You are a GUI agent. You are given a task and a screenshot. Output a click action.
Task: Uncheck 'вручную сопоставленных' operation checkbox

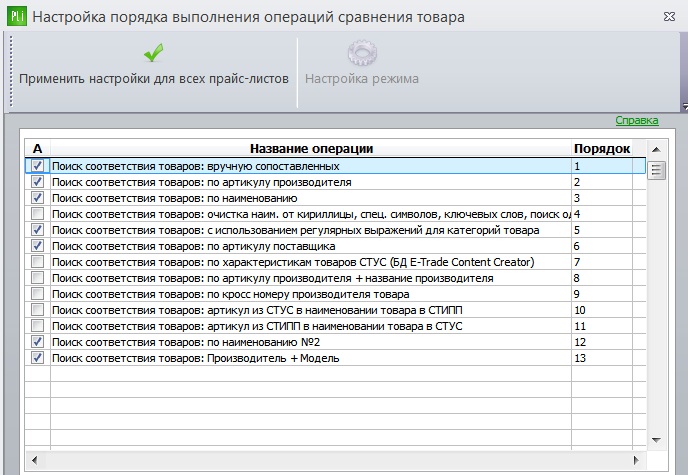tap(38, 166)
